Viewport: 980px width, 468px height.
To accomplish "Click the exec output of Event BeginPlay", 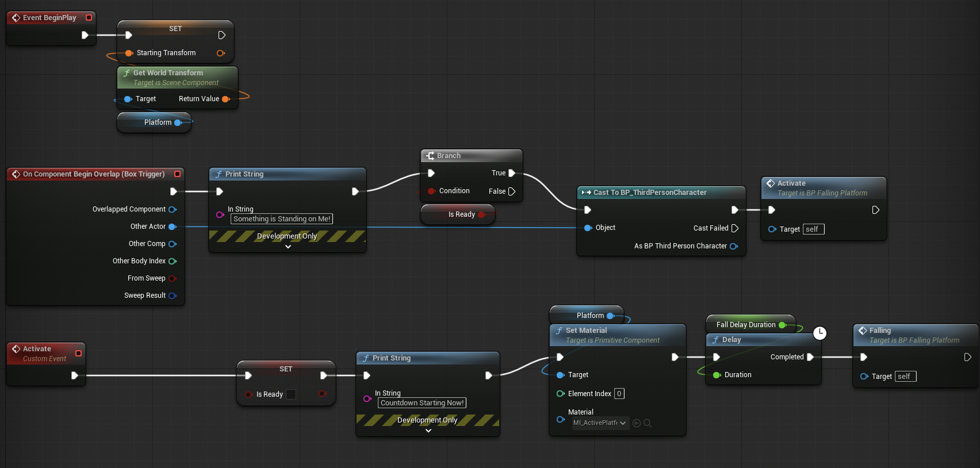I will tap(85, 35).
